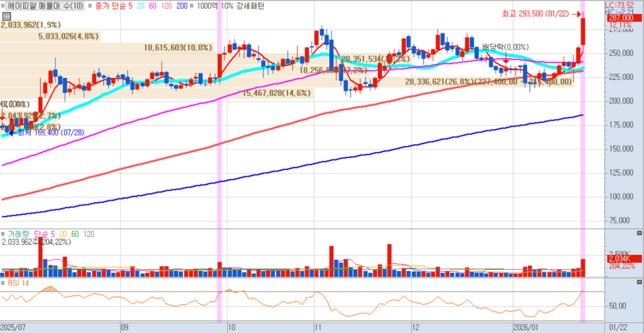Click the green 60 volume average period
Viewport: 644px width, 333px height.
click(75, 234)
